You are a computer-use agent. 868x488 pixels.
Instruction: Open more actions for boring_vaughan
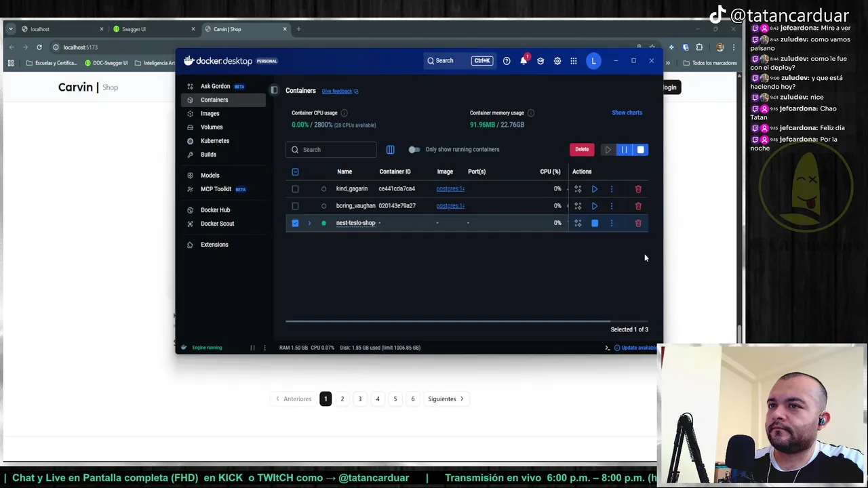pos(612,206)
